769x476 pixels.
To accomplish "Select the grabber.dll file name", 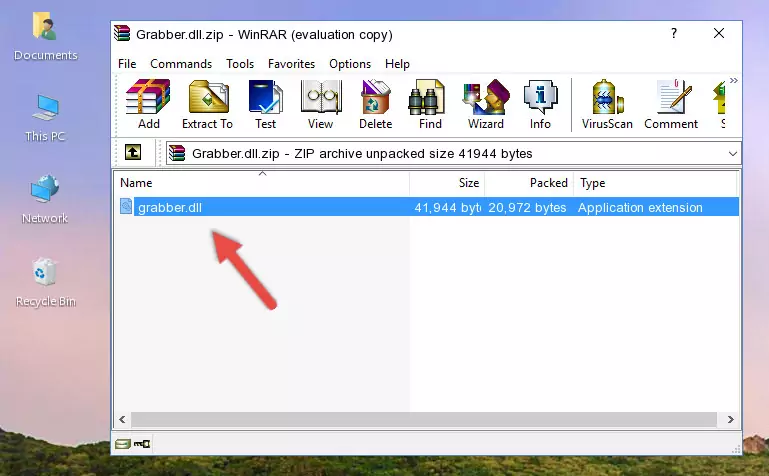I will (x=170, y=207).
